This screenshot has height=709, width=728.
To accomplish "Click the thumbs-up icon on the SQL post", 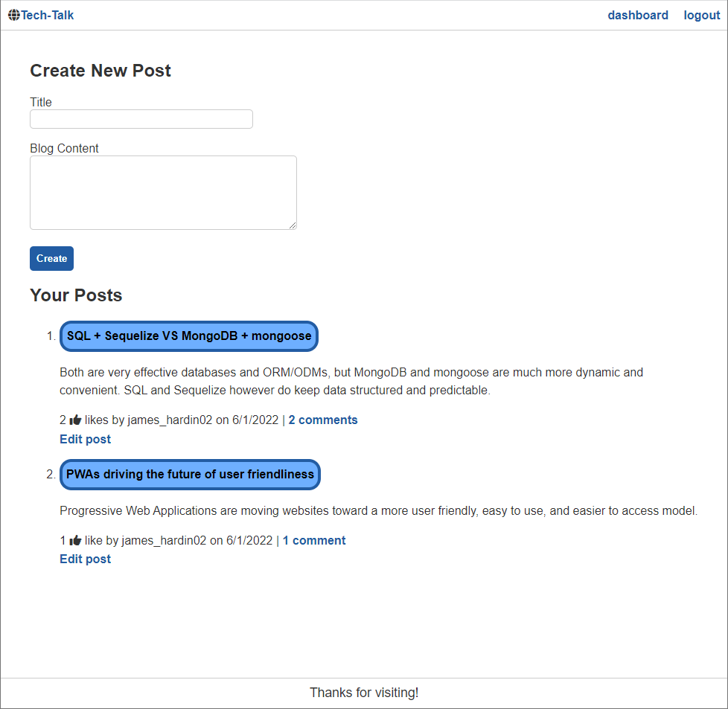I will click(x=74, y=419).
